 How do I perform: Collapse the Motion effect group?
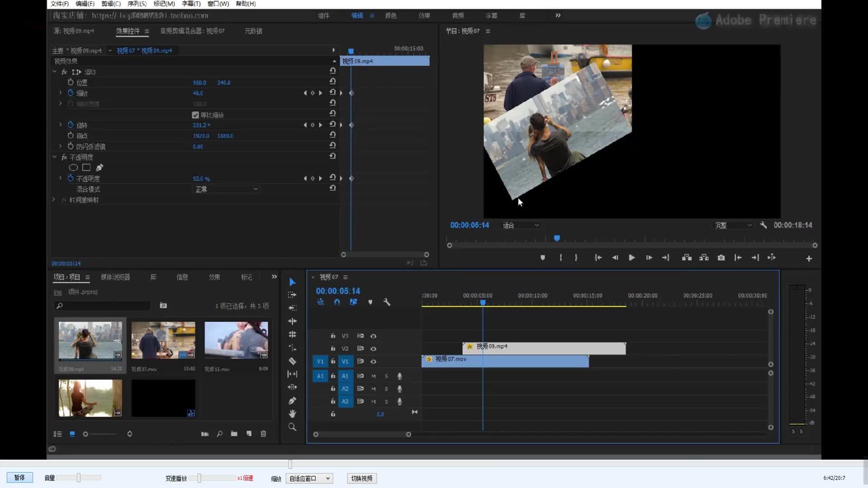point(54,71)
